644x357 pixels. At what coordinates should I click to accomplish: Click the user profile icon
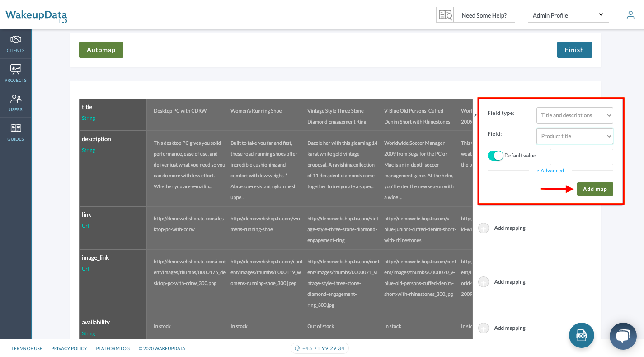pos(630,15)
